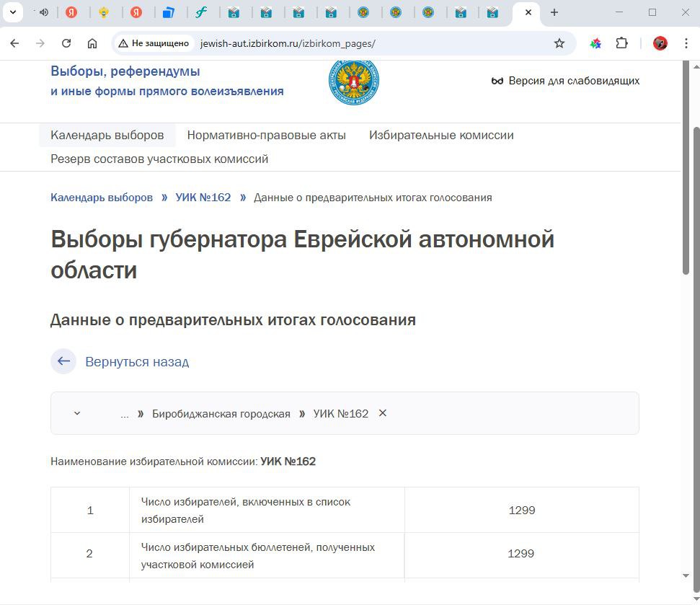The width and height of the screenshot is (700, 605).
Task: Switch to the yellow emblem tab
Action: (104, 12)
